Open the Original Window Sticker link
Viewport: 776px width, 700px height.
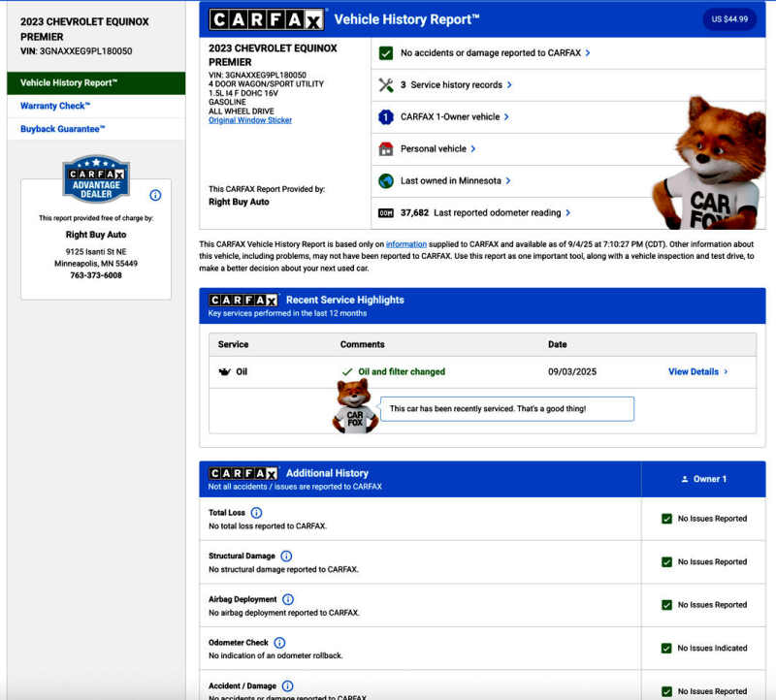[250, 120]
